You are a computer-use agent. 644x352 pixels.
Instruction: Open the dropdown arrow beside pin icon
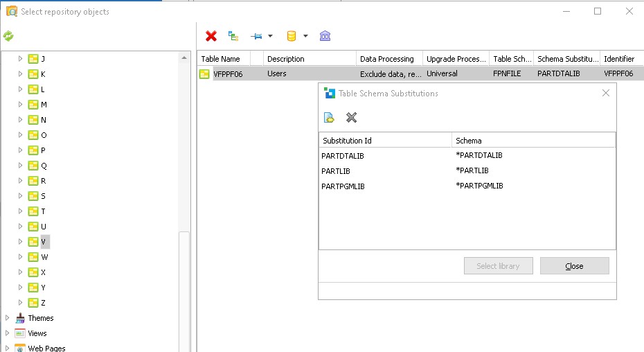click(x=270, y=36)
